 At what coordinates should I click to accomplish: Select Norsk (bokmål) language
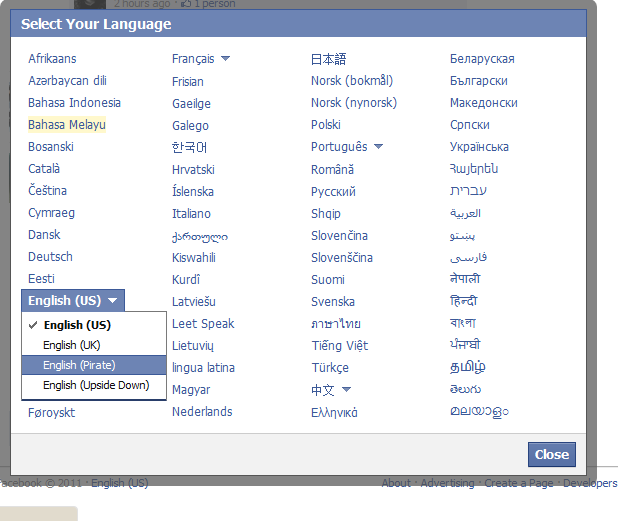tap(352, 81)
